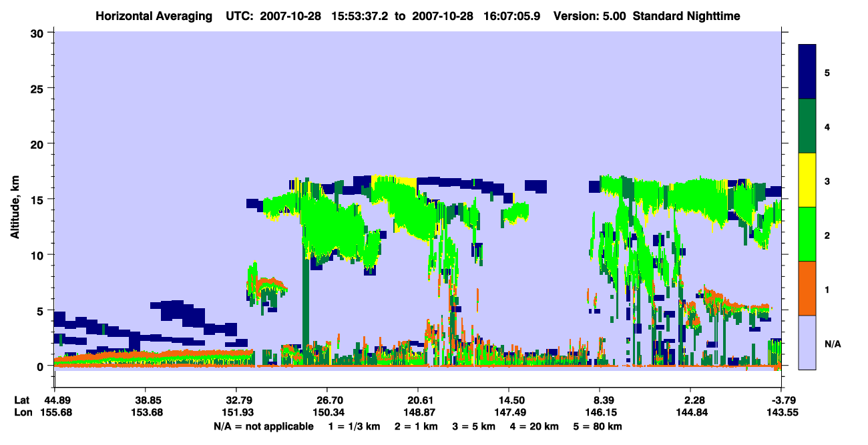Click the 'Lat' row label
Screen dimensions: 868x445
(x=22, y=400)
